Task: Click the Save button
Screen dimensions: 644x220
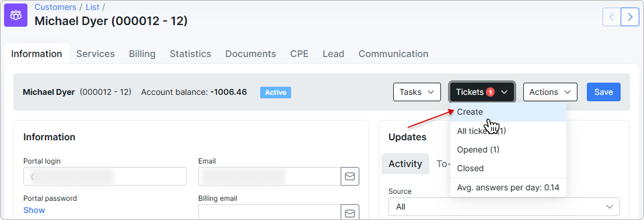Action: click(x=603, y=92)
